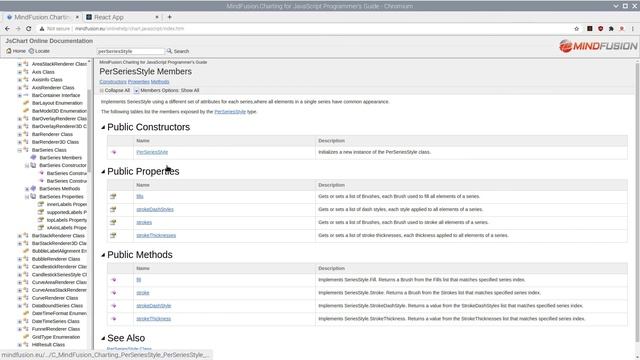Click the topLabels Property icon
This screenshot has width=640, height=360.
click(41, 220)
